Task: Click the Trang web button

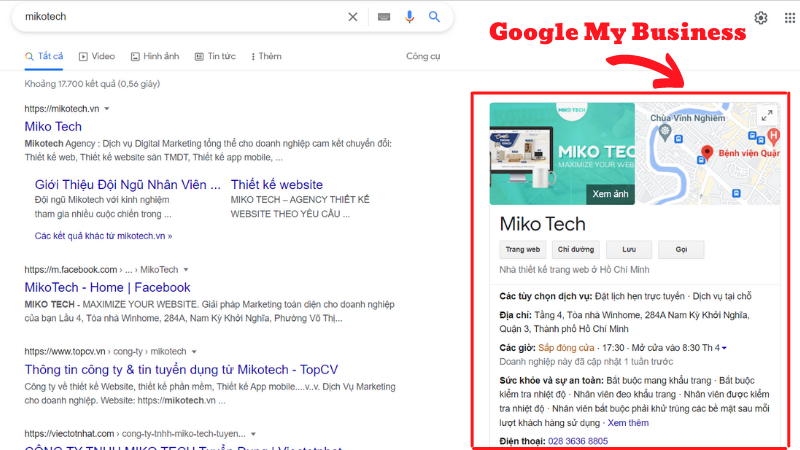Action: click(522, 249)
